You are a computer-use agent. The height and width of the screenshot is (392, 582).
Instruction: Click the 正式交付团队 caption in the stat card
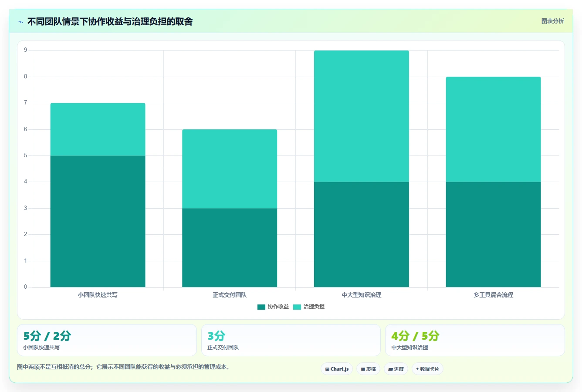click(x=223, y=348)
